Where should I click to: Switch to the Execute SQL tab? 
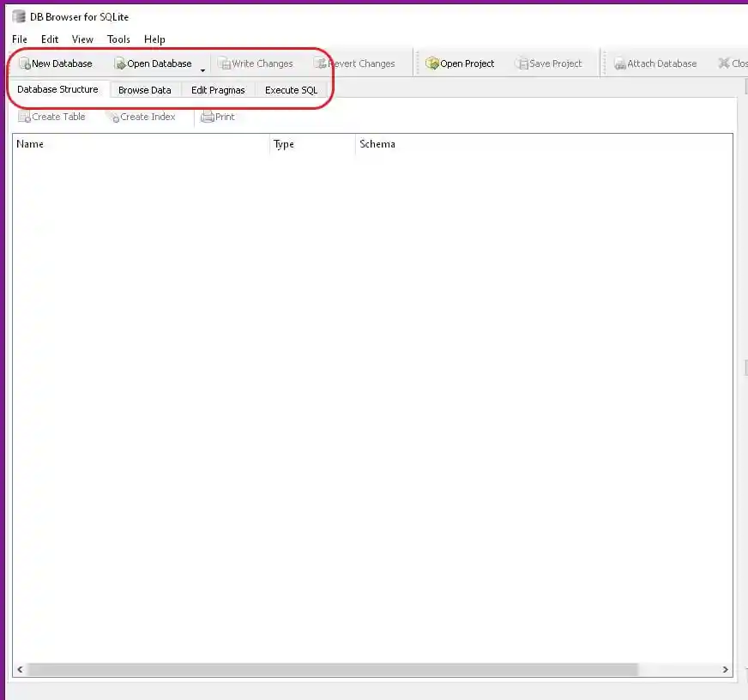click(291, 90)
